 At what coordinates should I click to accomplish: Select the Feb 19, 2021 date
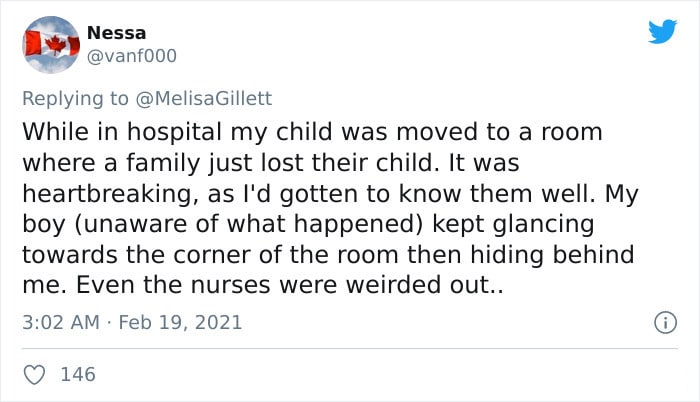(180, 322)
